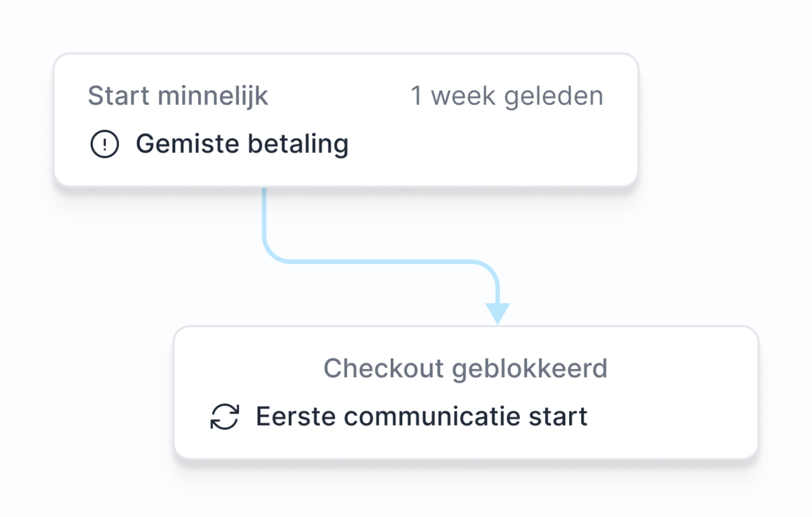Click the blue arrowhead pointing at the lower card

[498, 313]
